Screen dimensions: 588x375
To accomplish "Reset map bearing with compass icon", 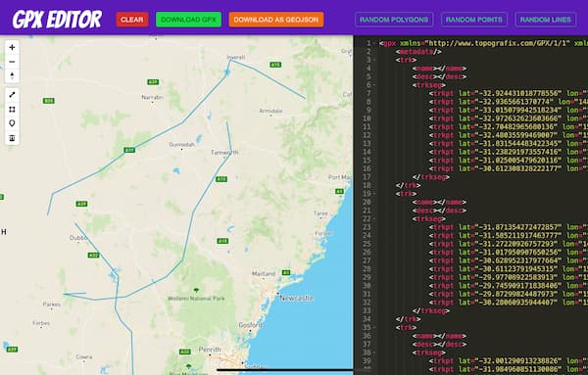I will 12,75.
